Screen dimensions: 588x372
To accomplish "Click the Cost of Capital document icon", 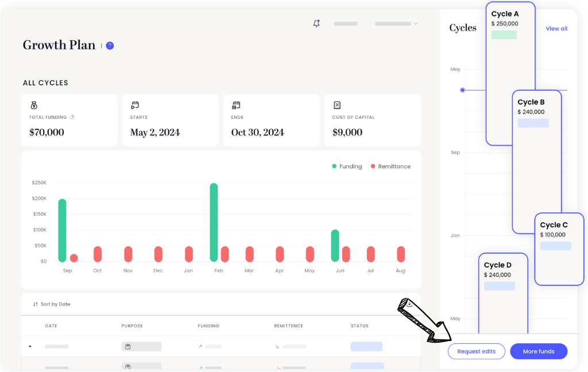I will point(336,106).
